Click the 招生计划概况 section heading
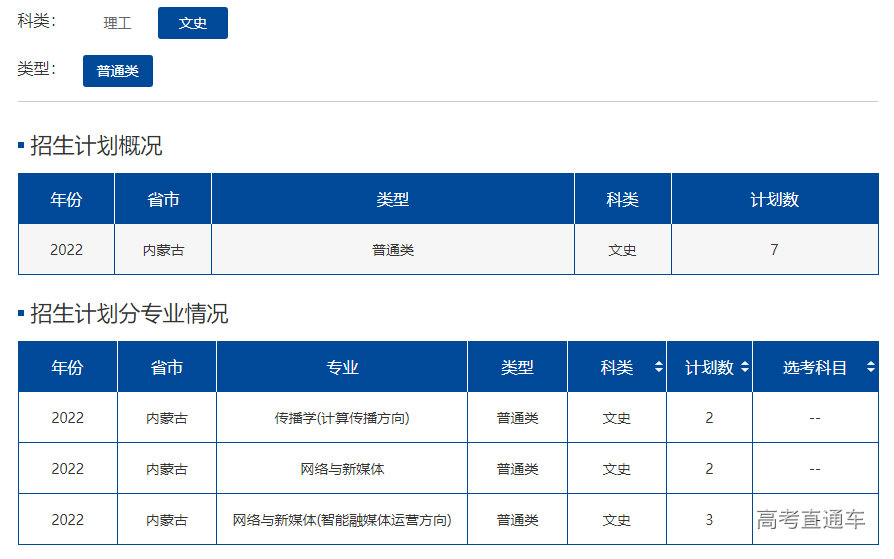This screenshot has height=559, width=894. coord(96,146)
